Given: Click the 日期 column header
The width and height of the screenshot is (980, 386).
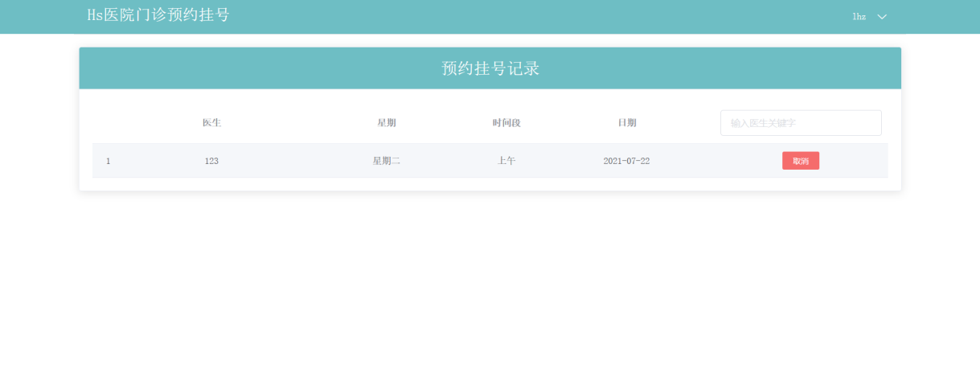Looking at the screenshot, I should (626, 123).
